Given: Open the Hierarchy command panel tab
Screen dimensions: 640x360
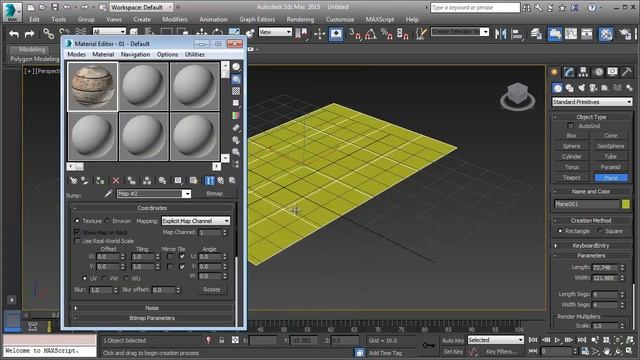Looking at the screenshot, I should tap(584, 72).
